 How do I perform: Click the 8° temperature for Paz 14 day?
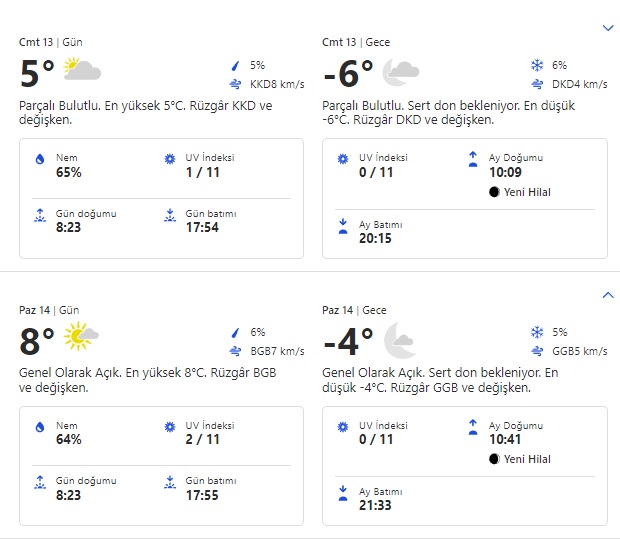(x=37, y=342)
